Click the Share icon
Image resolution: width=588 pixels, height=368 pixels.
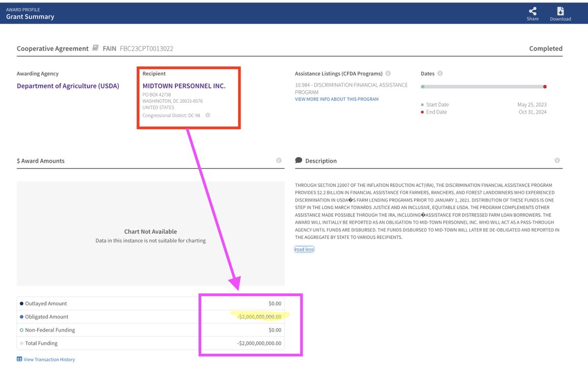coord(532,10)
